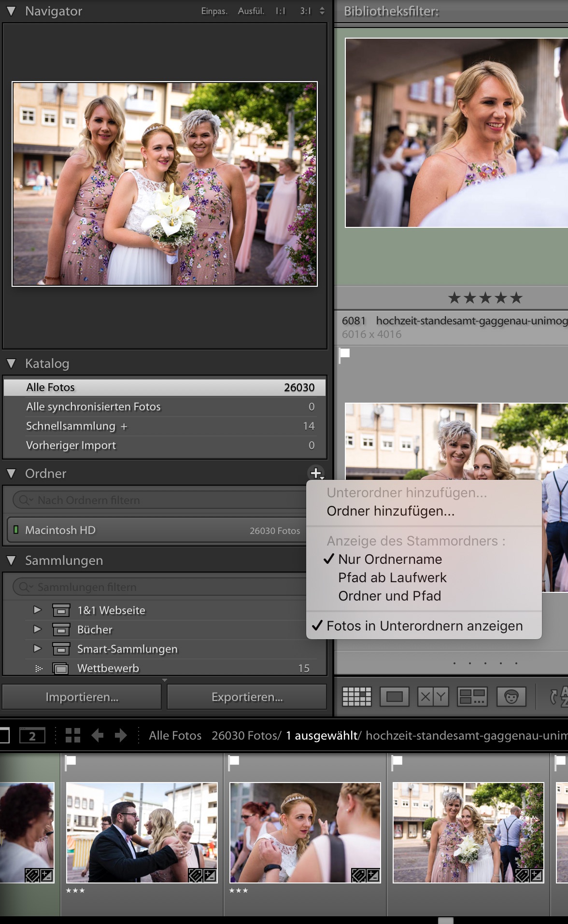Toggle 'Fotos in Unterordnern anzeigen' option

424,626
